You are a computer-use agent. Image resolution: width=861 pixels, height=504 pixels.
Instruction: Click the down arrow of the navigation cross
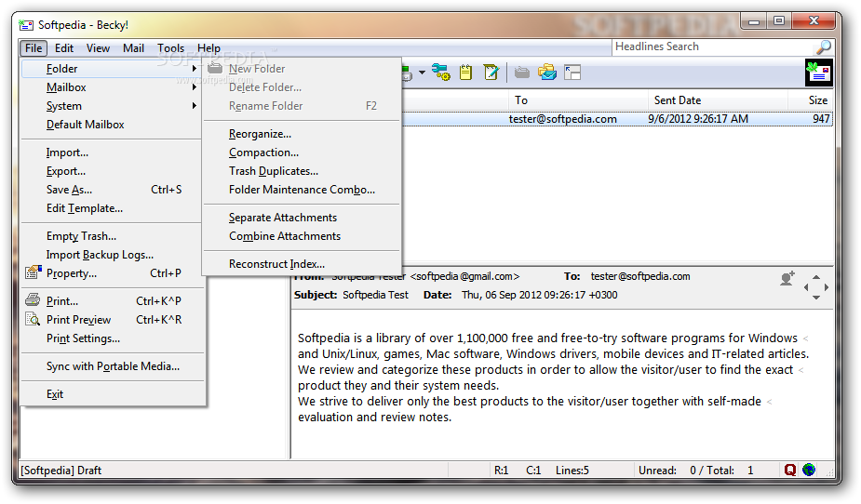[816, 298]
